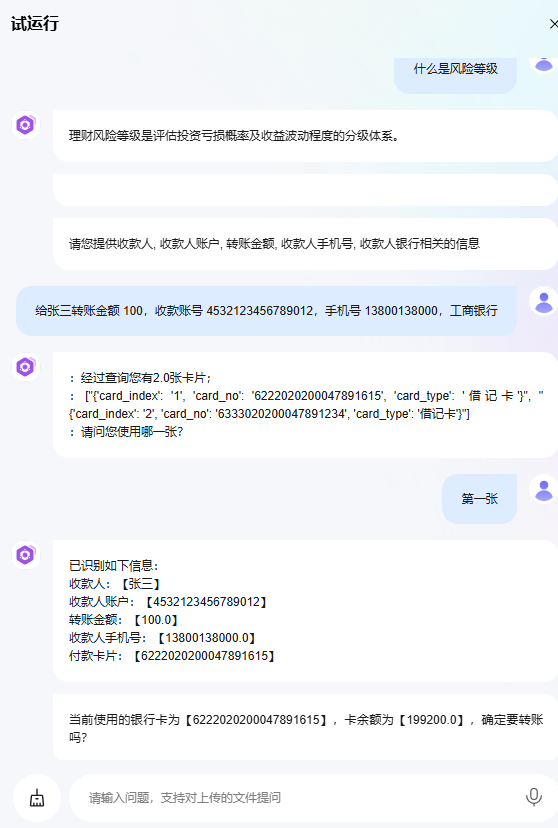Click the 请问您使用哪一张 question line
This screenshot has height=828, width=558.
[127, 432]
